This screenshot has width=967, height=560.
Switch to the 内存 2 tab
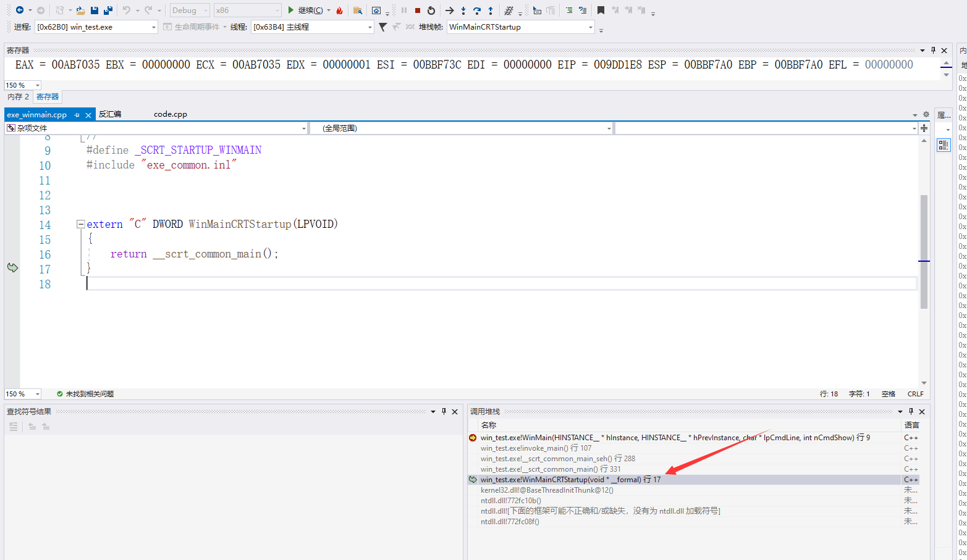[19, 97]
